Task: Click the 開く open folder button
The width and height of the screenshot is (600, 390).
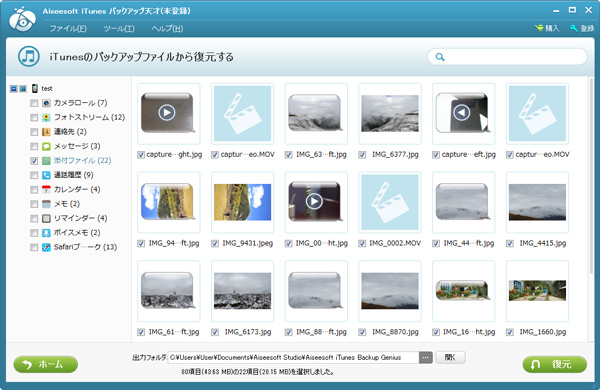Action: (x=450, y=357)
